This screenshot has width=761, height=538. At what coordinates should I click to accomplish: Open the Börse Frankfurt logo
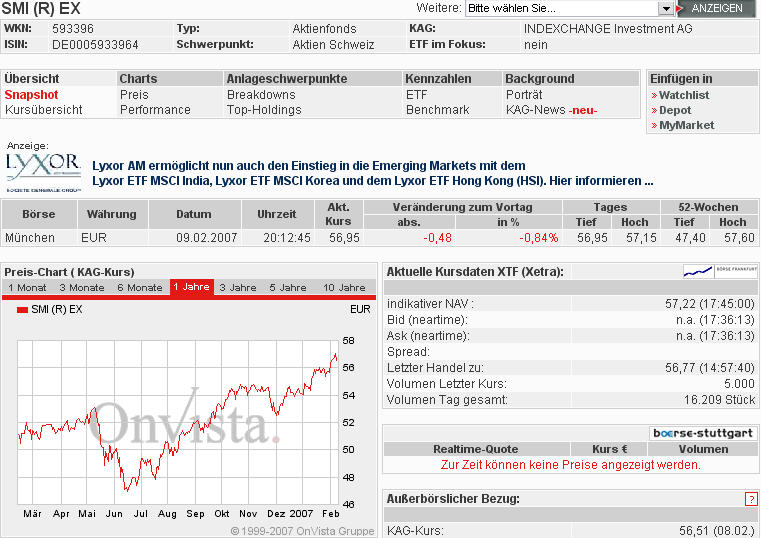pos(720,271)
